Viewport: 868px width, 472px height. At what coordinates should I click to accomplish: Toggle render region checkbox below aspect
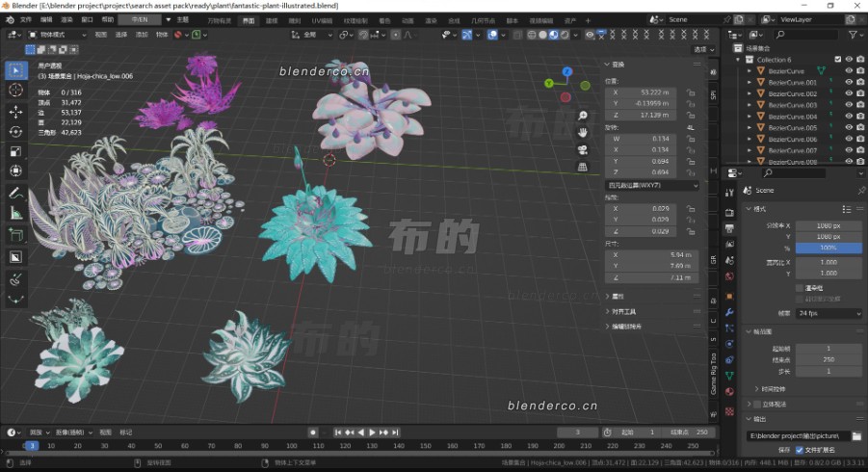point(799,288)
